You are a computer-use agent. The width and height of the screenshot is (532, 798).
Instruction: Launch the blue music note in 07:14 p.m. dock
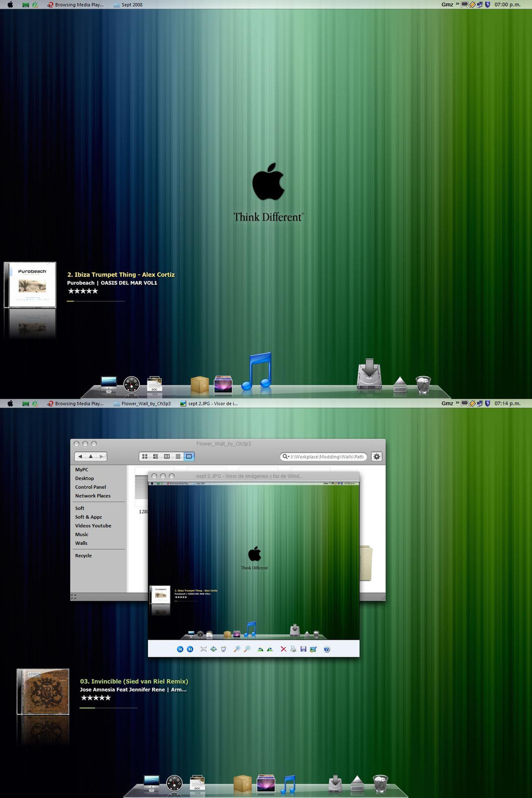pos(288,784)
